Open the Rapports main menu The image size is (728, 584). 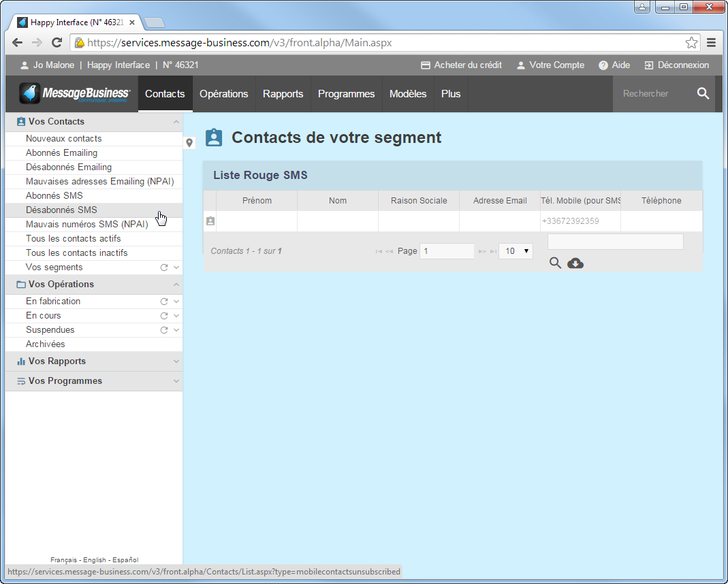pyautogui.click(x=283, y=94)
